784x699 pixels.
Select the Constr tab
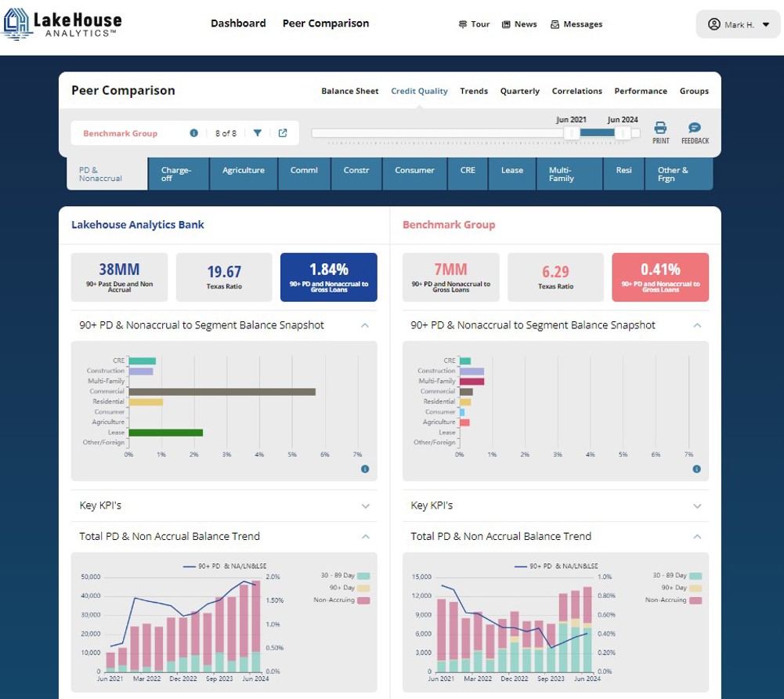click(356, 174)
